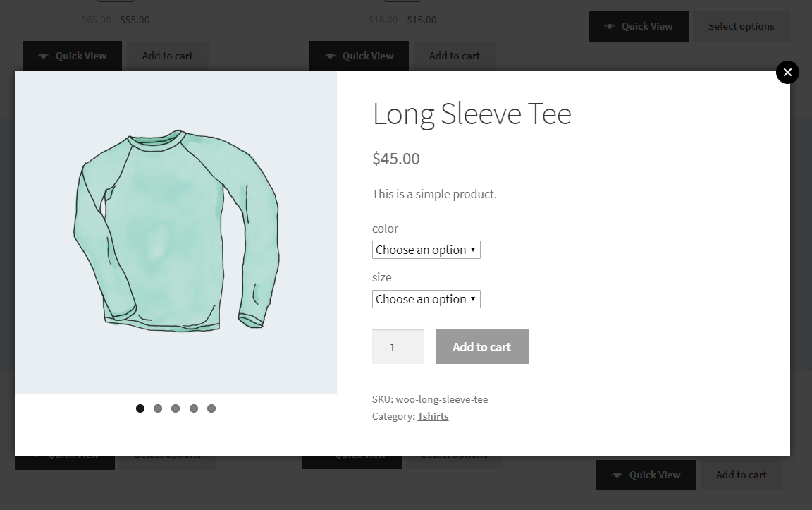812x510 pixels.
Task: Close the Long Sleeve Tee quick view
Action: click(x=787, y=73)
